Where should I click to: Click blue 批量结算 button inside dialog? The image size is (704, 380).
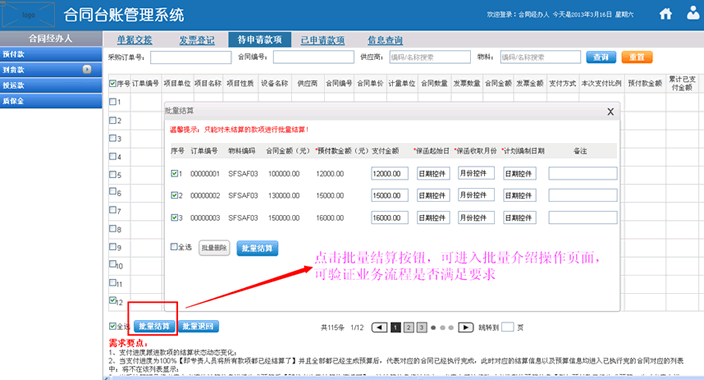[257, 248]
